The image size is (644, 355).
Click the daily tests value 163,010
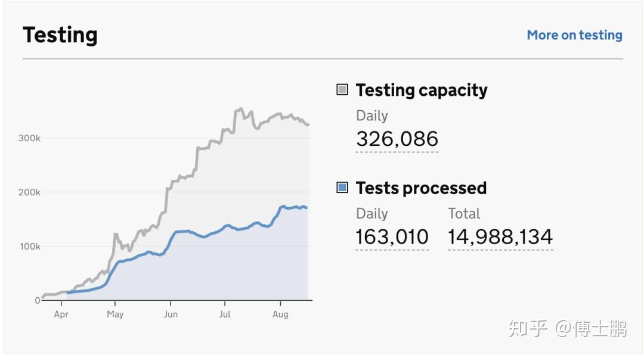tap(392, 236)
